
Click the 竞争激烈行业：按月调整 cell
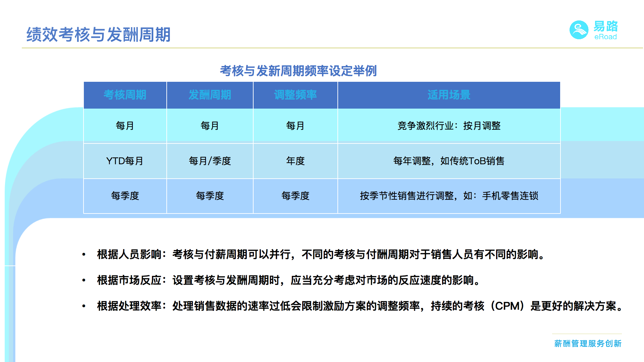click(449, 126)
